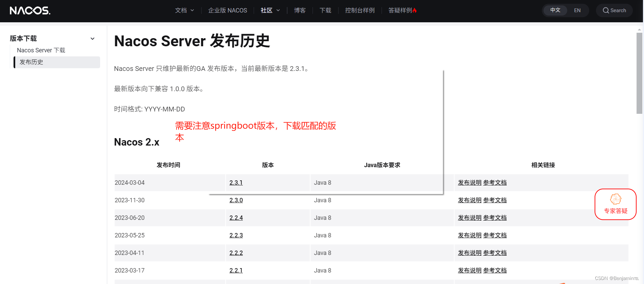Open version 2.3.1 link

tap(236, 183)
